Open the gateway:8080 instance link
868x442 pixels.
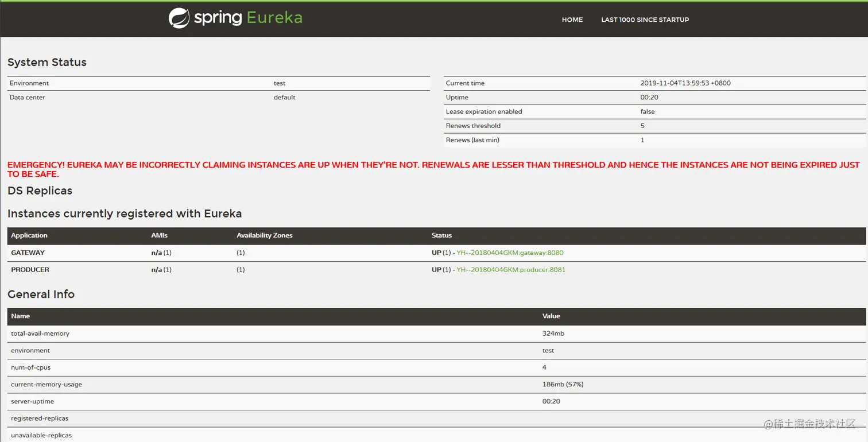[x=510, y=253]
